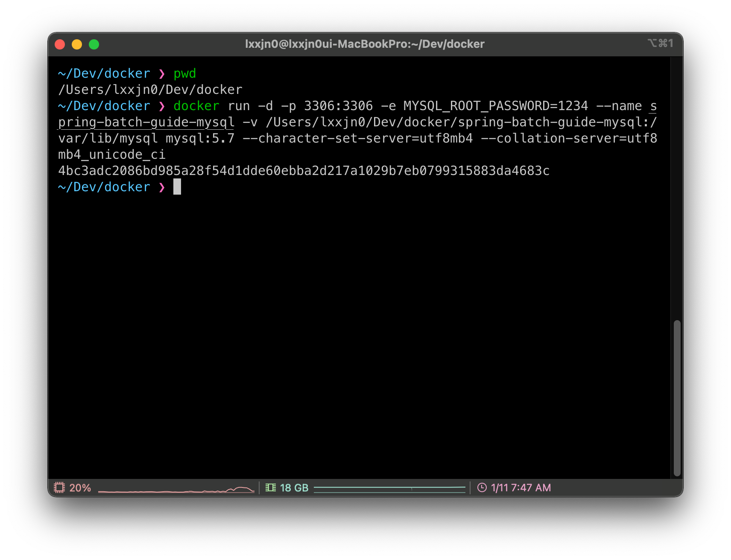Click the --name flag in docker command

[619, 106]
